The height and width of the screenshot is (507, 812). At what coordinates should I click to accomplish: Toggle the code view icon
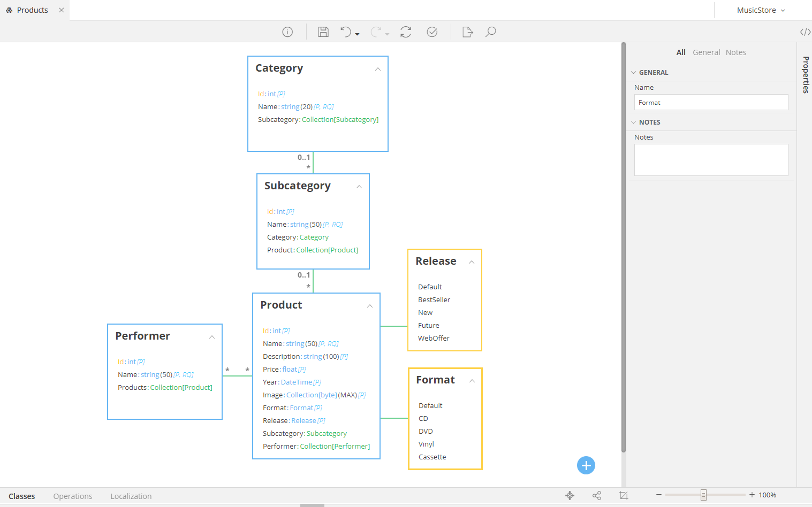(805, 32)
